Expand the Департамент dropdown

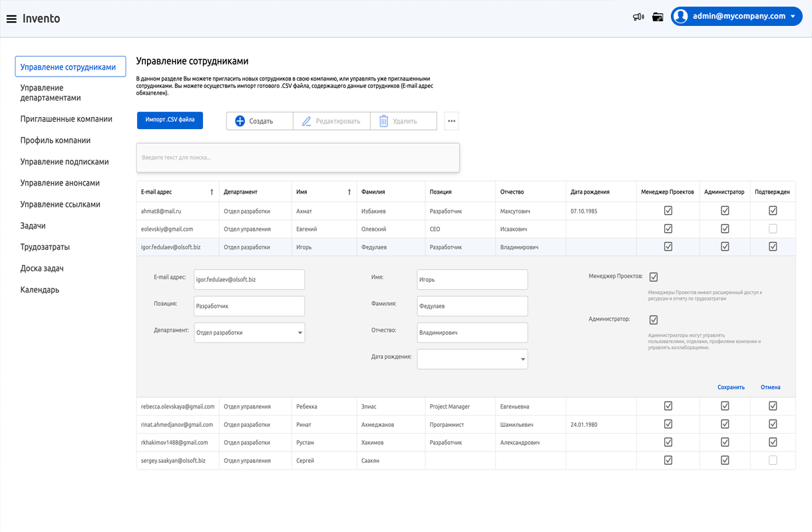300,332
